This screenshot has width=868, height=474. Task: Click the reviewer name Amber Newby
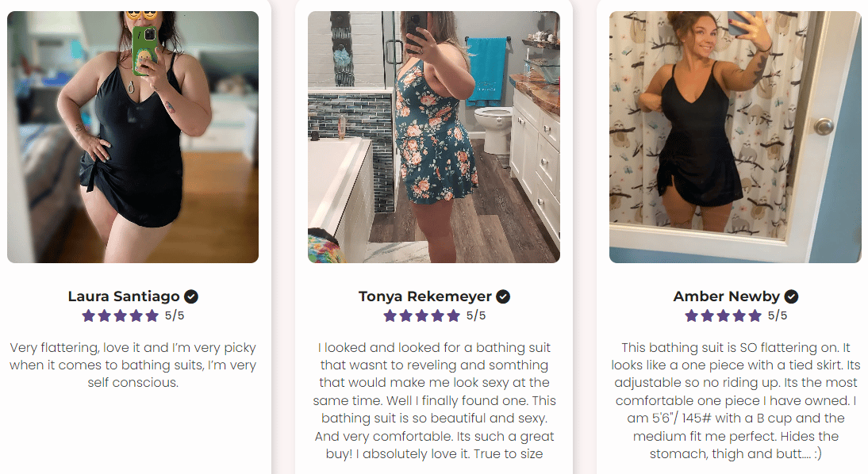tap(726, 296)
